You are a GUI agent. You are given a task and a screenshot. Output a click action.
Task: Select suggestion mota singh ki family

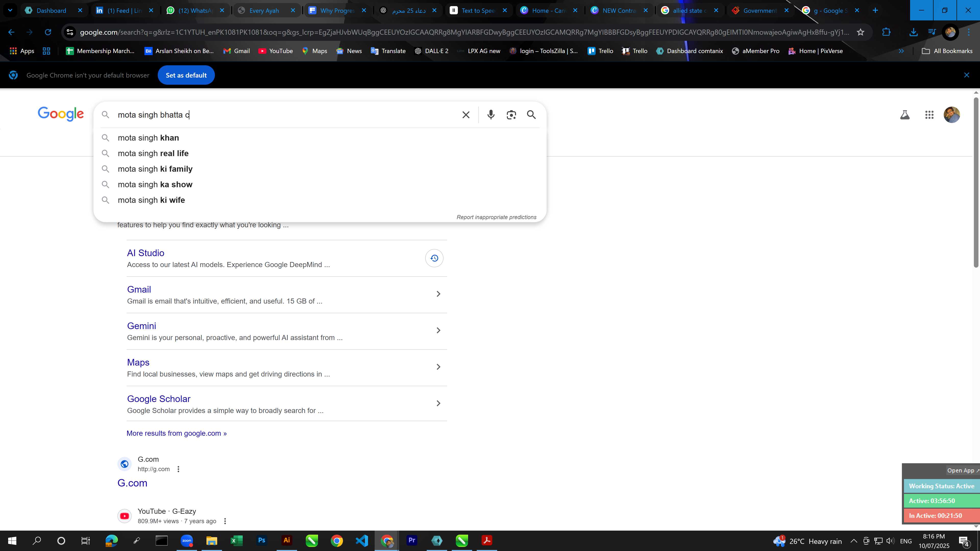coord(320,169)
